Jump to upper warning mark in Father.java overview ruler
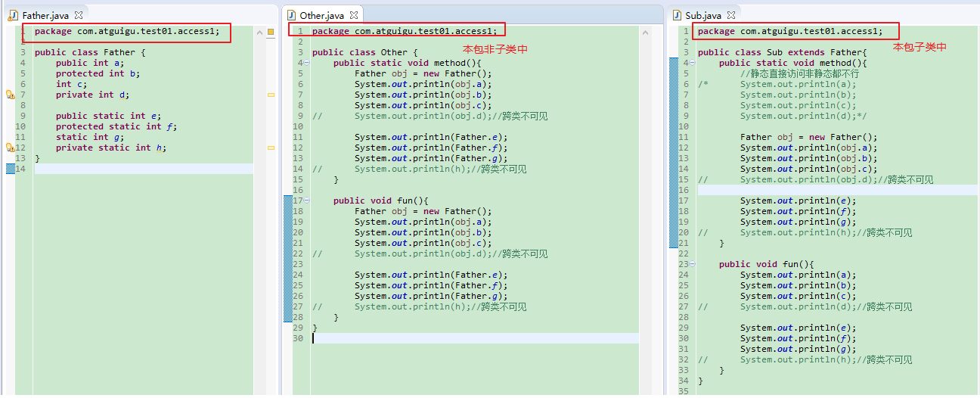The height and width of the screenshot is (398, 980). [271, 95]
